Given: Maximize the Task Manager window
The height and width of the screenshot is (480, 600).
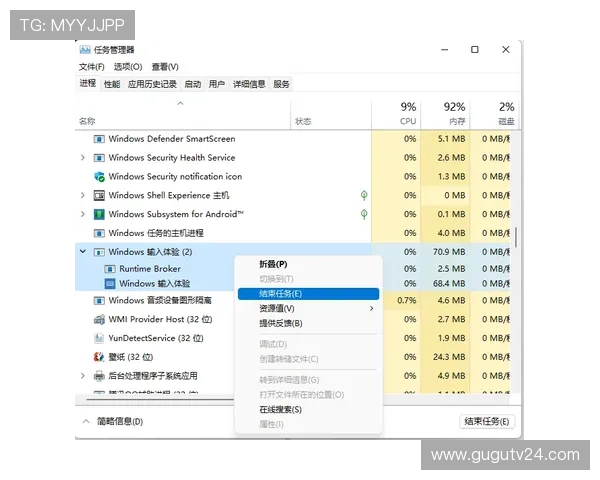Looking at the screenshot, I should (x=474, y=50).
